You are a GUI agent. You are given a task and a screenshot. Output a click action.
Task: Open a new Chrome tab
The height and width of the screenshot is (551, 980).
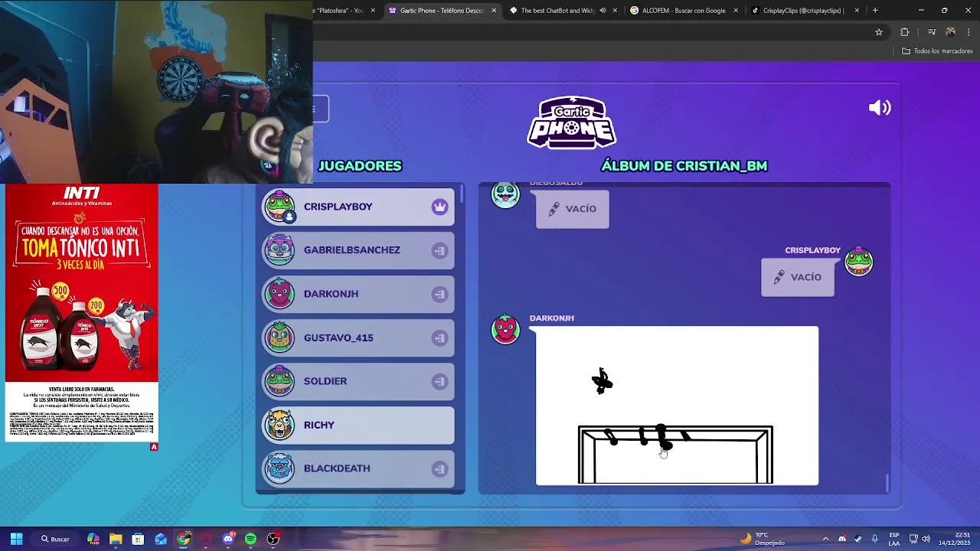tap(875, 11)
